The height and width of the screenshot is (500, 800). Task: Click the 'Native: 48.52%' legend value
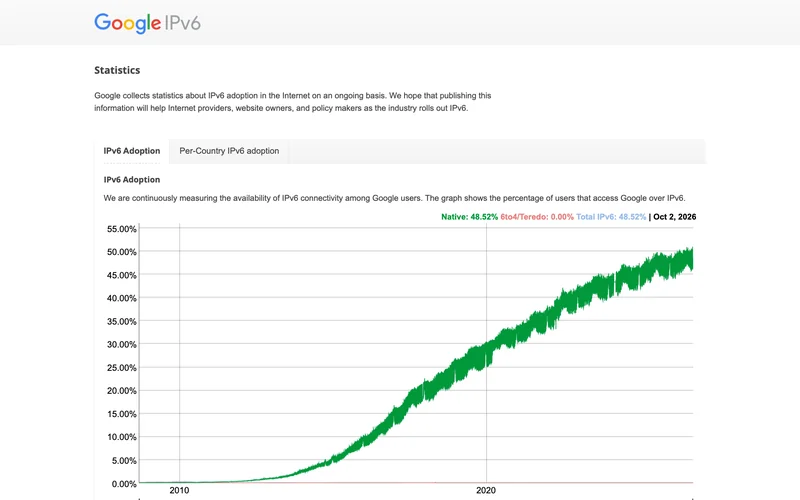(469, 217)
